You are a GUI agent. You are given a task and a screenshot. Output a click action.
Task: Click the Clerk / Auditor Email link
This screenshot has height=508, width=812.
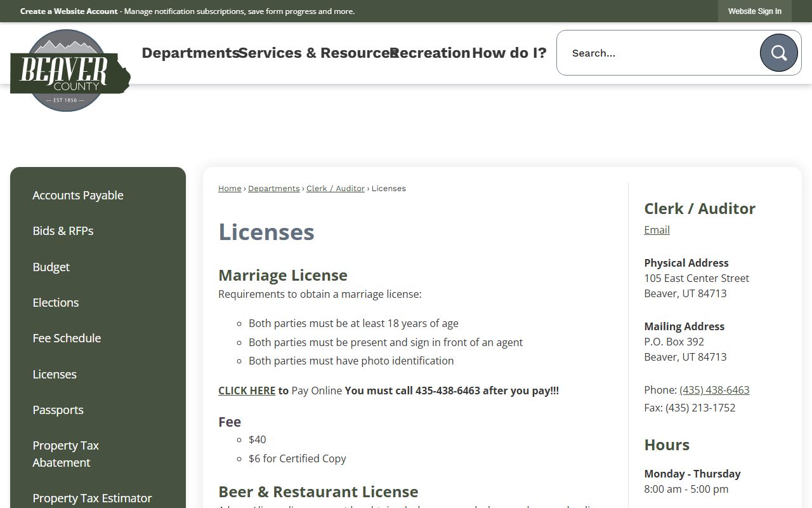click(657, 230)
